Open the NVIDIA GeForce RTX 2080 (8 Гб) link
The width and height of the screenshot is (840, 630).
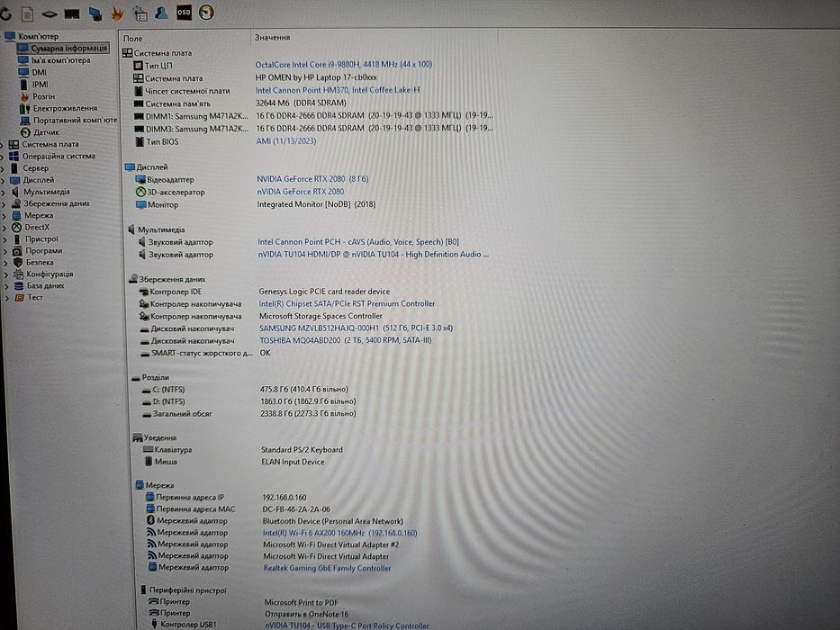point(312,179)
